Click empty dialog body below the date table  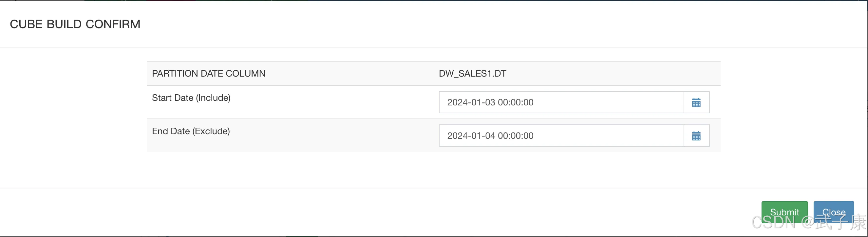click(x=433, y=170)
